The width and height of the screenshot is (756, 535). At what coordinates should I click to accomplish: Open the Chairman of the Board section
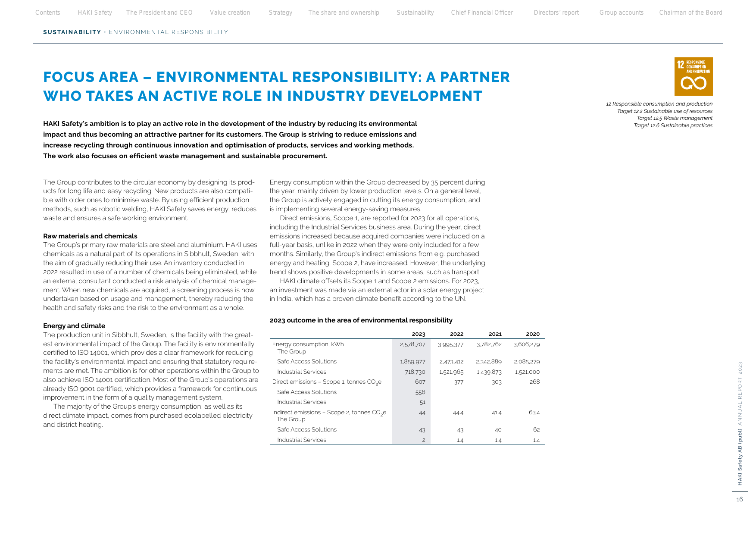(691, 13)
